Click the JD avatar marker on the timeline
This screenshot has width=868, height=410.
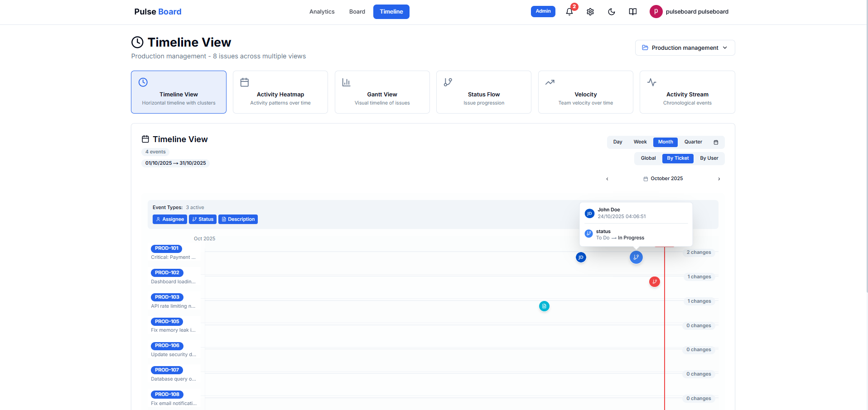pos(581,257)
